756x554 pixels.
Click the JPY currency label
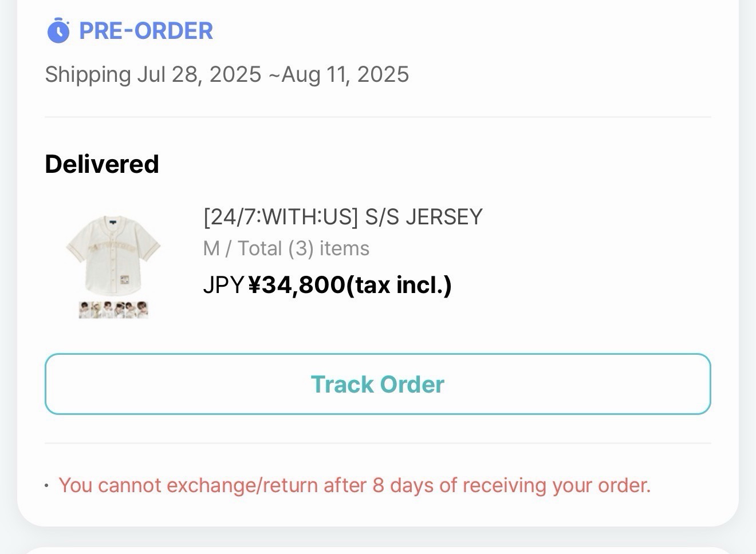pos(223,284)
